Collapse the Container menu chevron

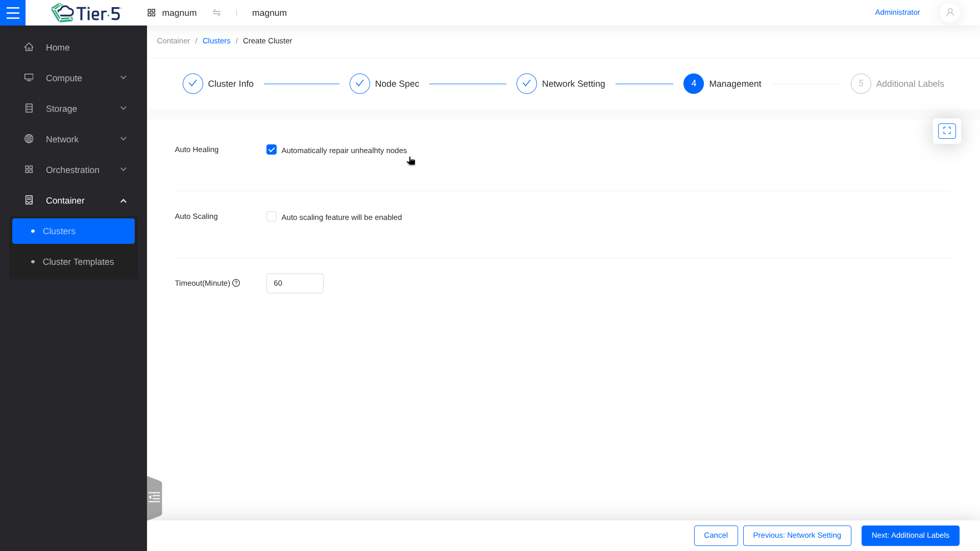pos(123,201)
